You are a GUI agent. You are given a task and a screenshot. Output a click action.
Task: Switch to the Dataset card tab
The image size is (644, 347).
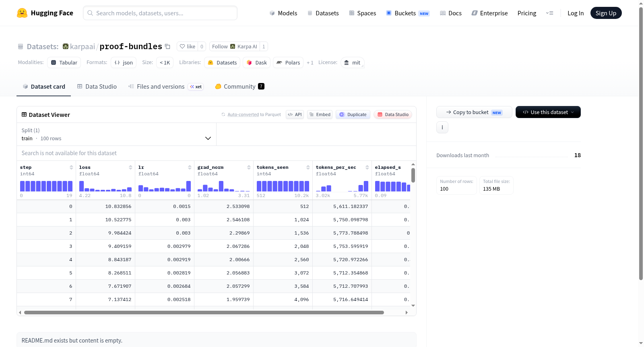coord(44,87)
